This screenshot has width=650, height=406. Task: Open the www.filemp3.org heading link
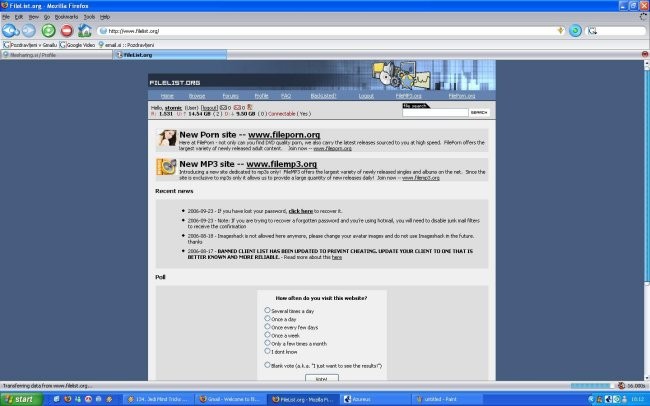point(281,164)
